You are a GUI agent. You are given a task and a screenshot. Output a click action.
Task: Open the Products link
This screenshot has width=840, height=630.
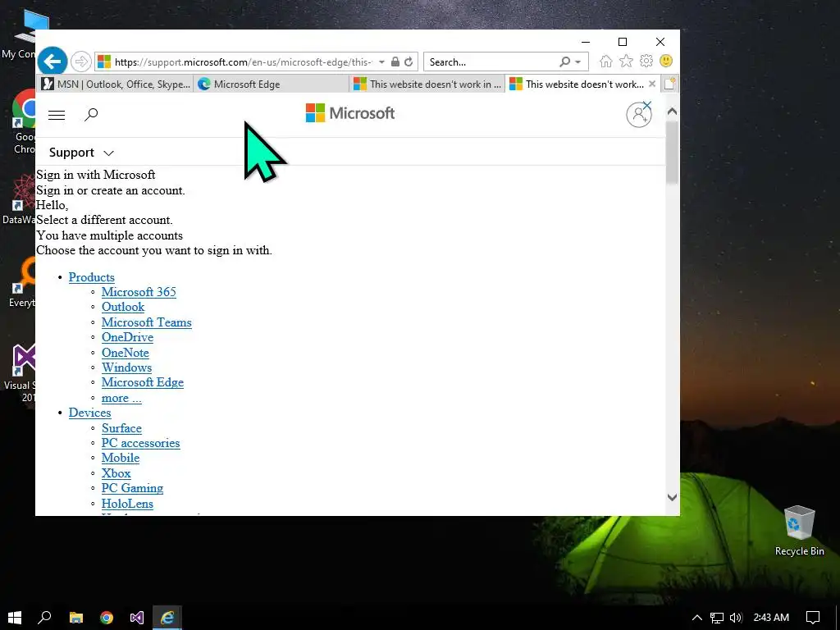(x=92, y=277)
